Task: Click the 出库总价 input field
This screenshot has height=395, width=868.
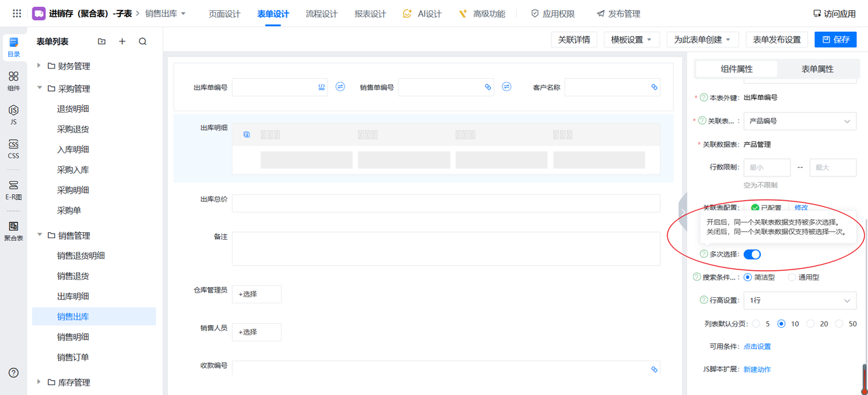Action: pos(446,203)
